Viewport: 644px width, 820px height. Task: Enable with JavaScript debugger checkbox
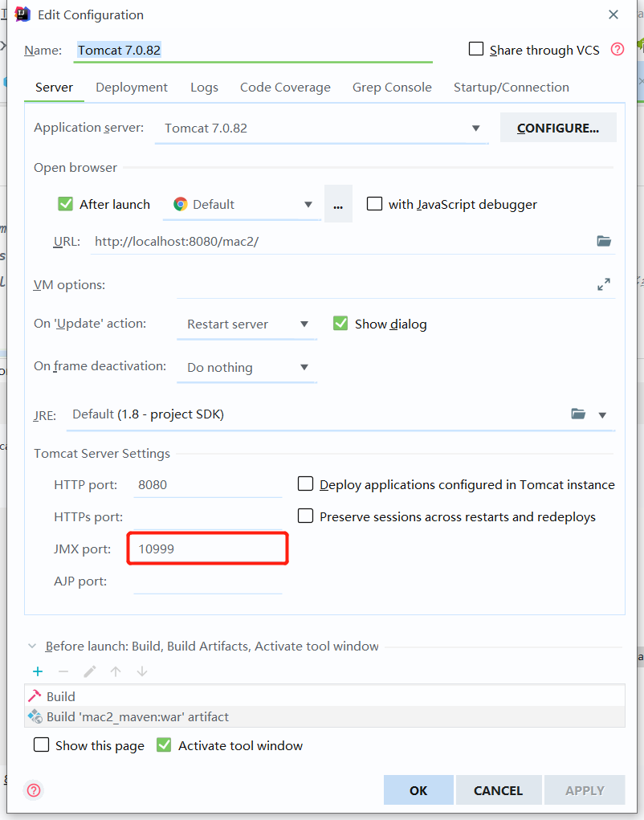pyautogui.click(x=374, y=203)
